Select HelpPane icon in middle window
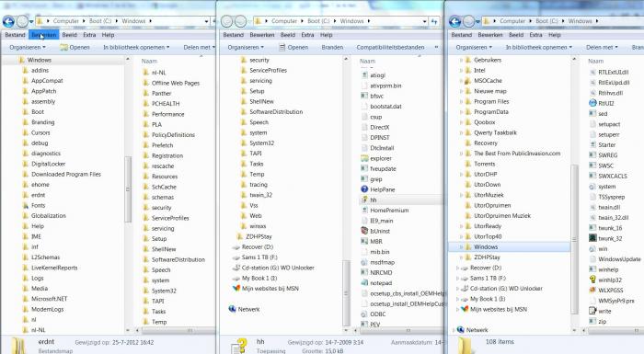The height and width of the screenshot is (354, 644). (364, 189)
